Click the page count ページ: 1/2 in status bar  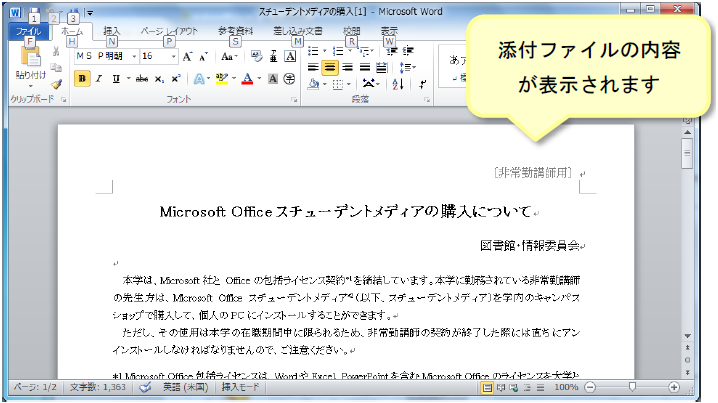(35, 387)
